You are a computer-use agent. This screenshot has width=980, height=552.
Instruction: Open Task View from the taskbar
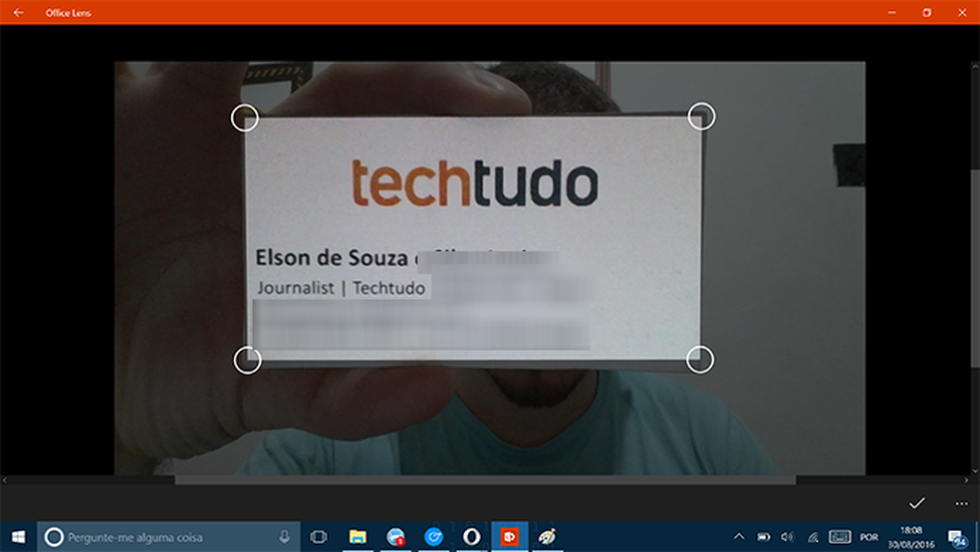click(319, 537)
